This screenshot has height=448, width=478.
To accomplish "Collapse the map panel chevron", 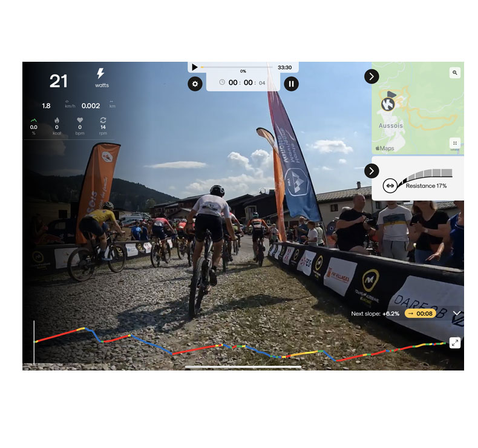I will pyautogui.click(x=372, y=76).
